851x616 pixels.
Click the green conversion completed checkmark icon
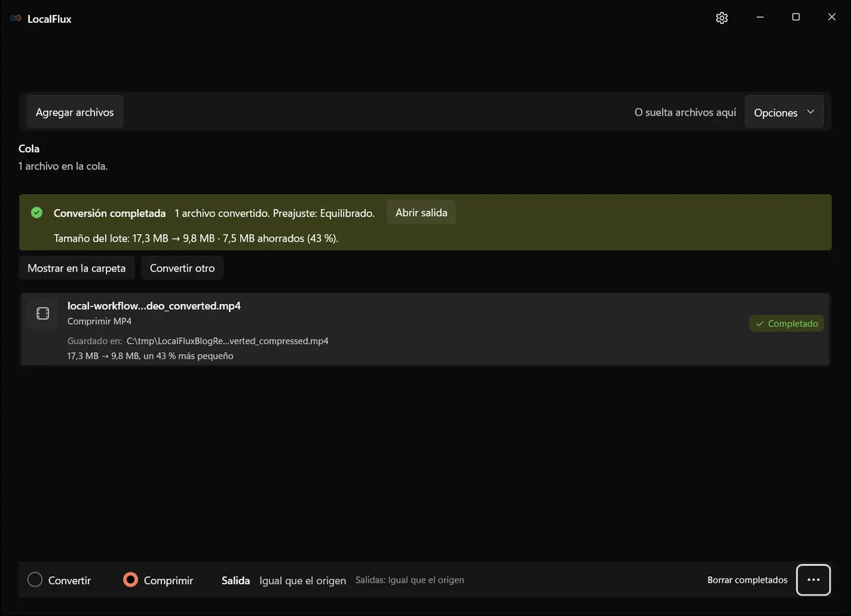click(37, 213)
